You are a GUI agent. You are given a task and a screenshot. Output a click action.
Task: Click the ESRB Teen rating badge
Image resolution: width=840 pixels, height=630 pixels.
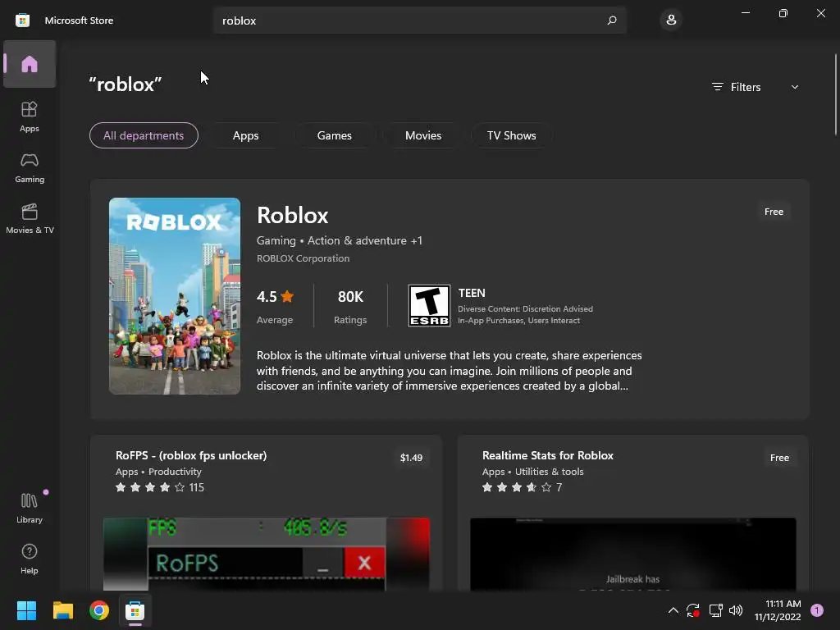point(429,305)
